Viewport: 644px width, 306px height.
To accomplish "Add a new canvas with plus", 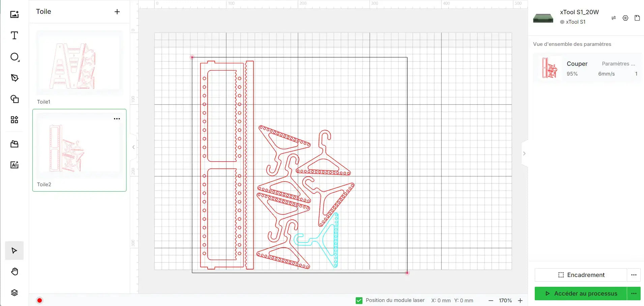I will [x=117, y=12].
